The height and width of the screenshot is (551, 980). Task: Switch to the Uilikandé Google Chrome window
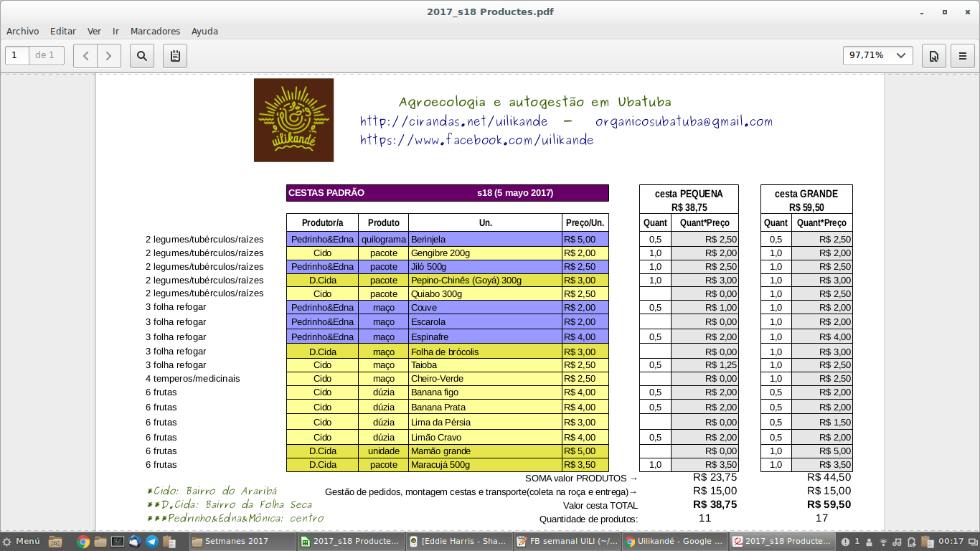[x=676, y=542]
